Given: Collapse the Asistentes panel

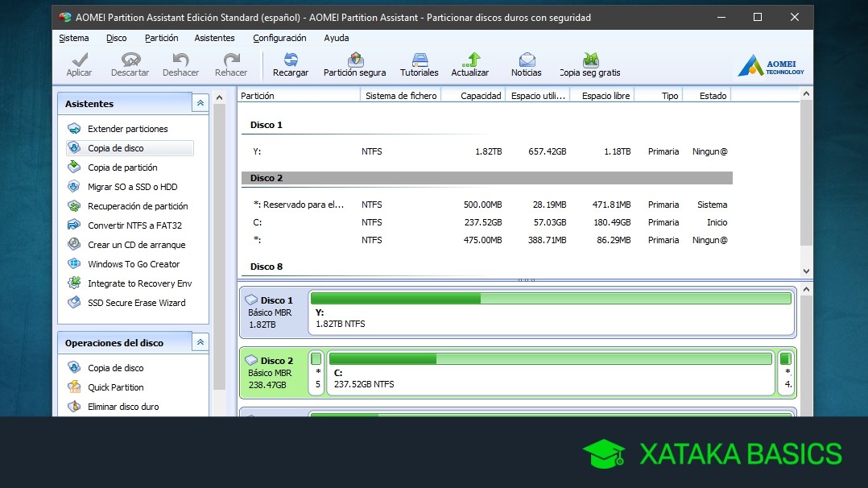Looking at the screenshot, I should (200, 103).
